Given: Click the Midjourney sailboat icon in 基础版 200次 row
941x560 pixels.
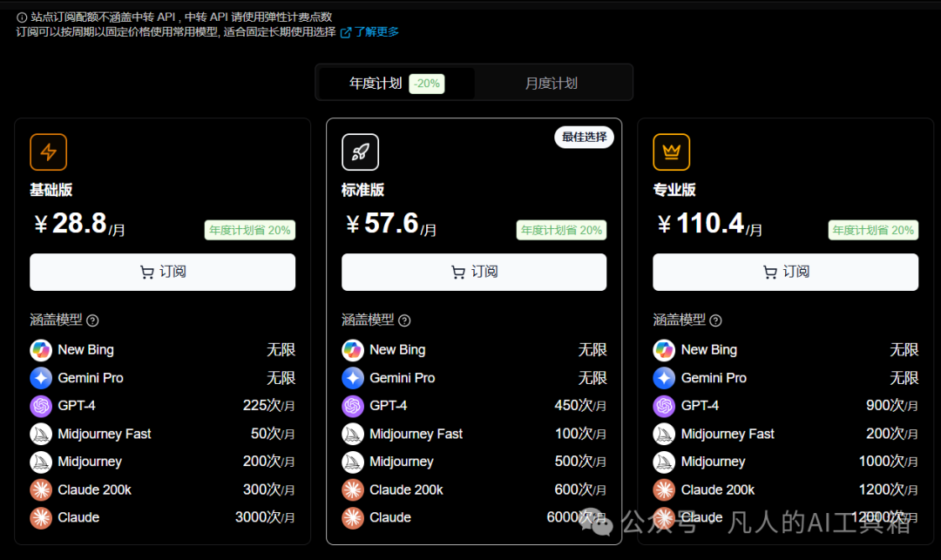Looking at the screenshot, I should click(41, 462).
